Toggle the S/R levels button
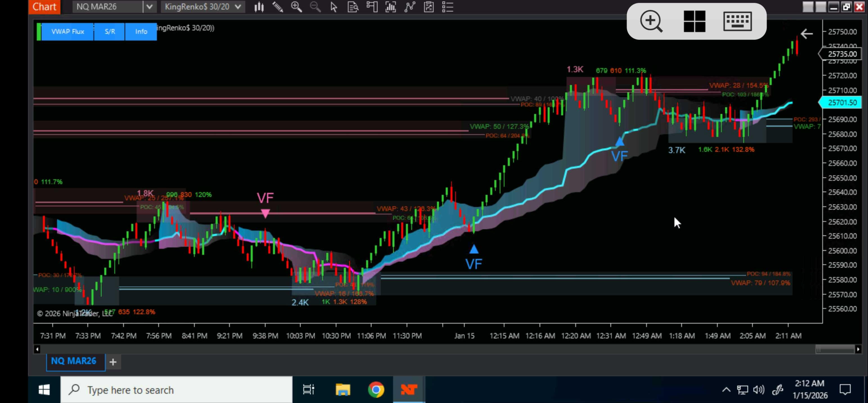Image resolution: width=868 pixels, height=403 pixels. (109, 32)
